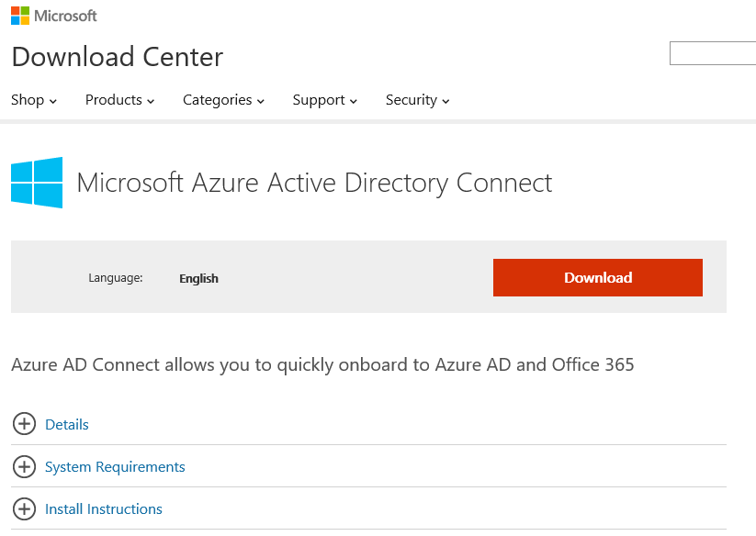This screenshot has width=756, height=536.
Task: Click the Download Center heading
Action: click(117, 57)
